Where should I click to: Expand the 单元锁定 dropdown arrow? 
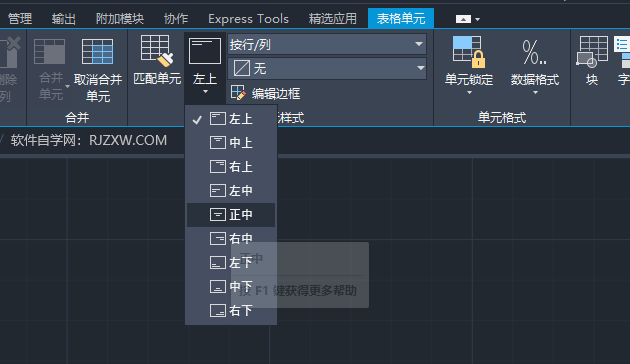pyautogui.click(x=469, y=93)
